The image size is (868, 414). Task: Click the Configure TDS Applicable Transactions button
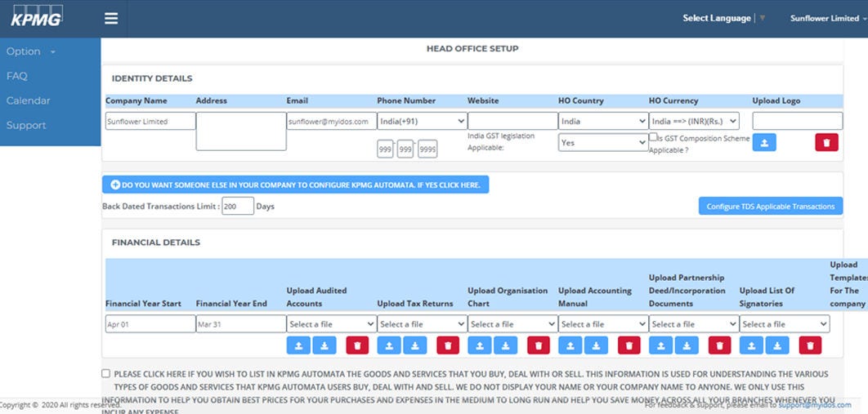pos(770,206)
